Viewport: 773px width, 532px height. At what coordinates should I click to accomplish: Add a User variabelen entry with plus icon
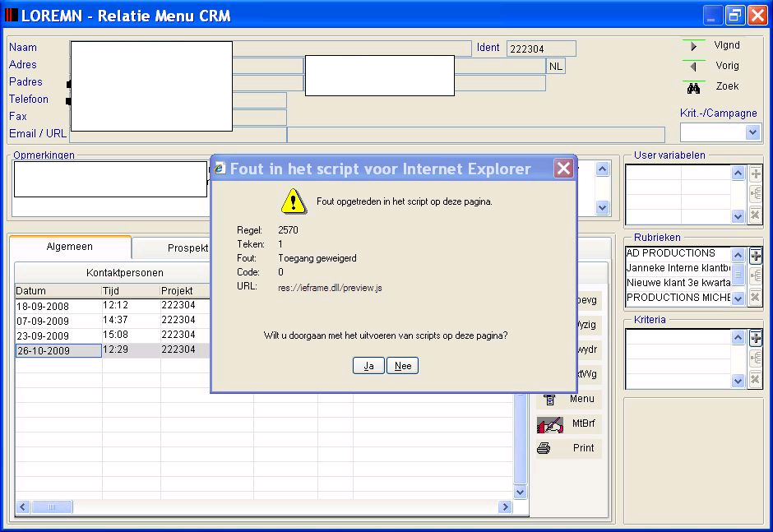pyautogui.click(x=755, y=173)
